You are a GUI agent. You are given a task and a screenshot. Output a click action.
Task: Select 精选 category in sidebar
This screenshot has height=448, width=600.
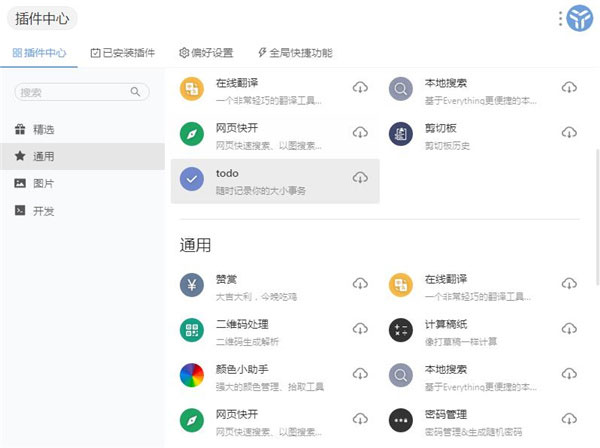tap(43, 129)
